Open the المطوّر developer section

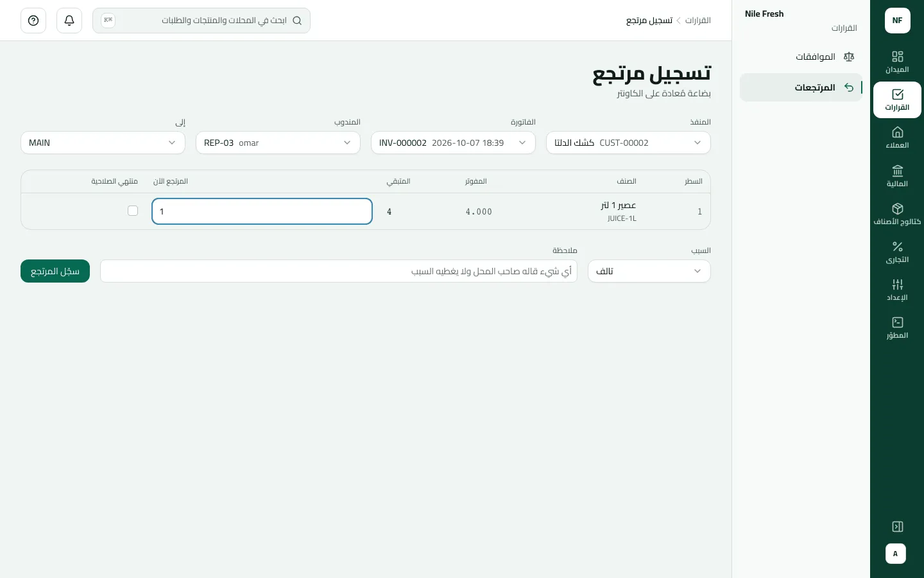[897, 328]
